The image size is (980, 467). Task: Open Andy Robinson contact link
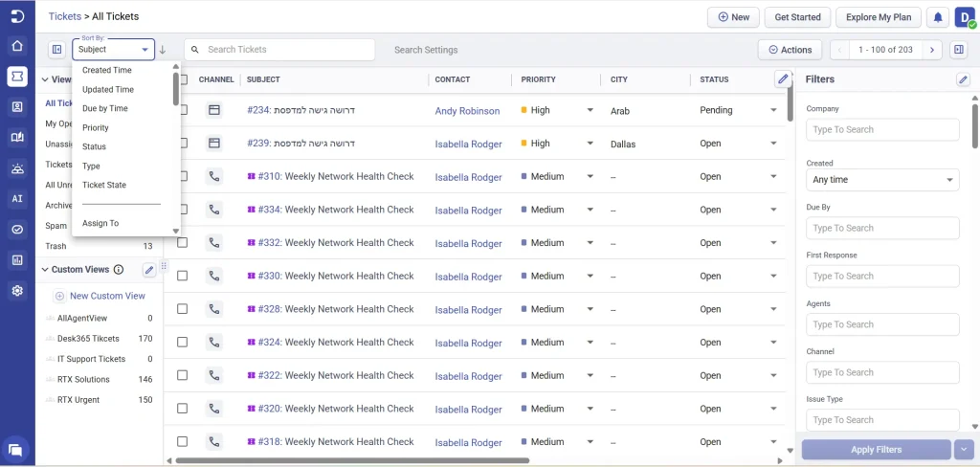click(467, 111)
